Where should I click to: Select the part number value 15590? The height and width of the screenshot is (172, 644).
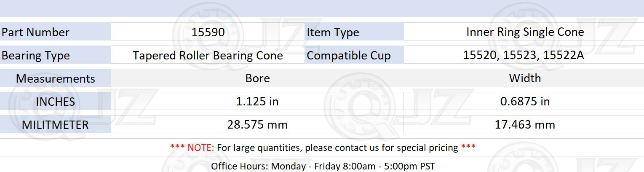208,32
